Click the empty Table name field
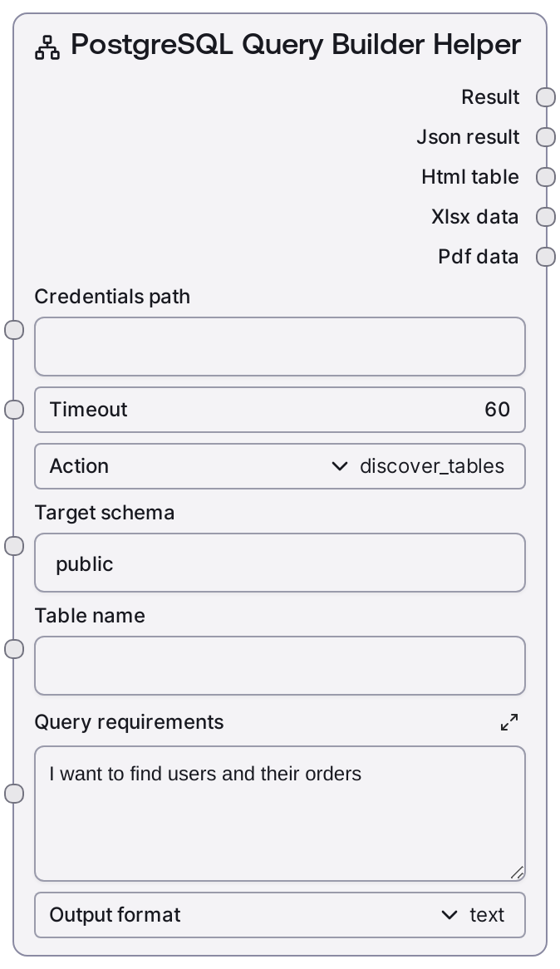The image size is (560, 969). [279, 666]
